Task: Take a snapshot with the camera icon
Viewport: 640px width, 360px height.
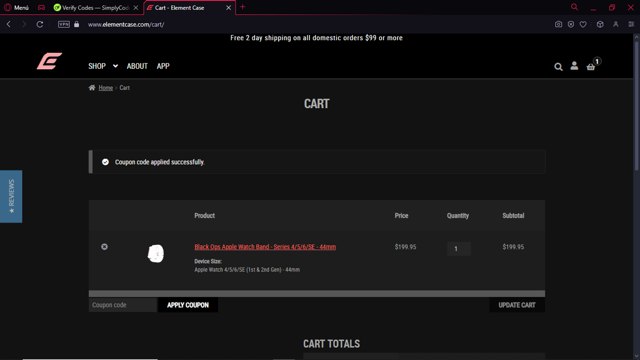Action: [x=558, y=24]
